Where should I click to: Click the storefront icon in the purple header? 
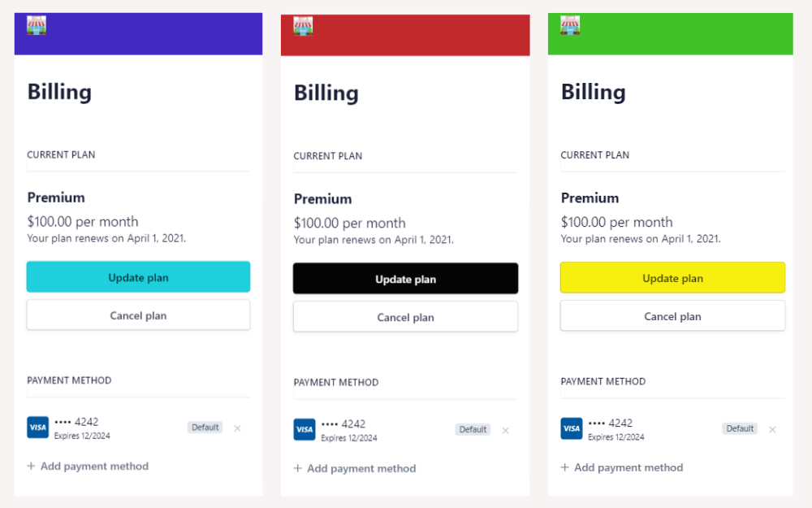36,24
